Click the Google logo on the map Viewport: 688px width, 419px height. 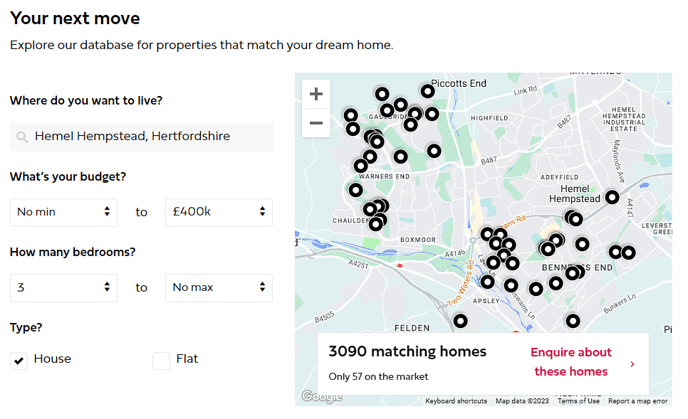(x=321, y=397)
